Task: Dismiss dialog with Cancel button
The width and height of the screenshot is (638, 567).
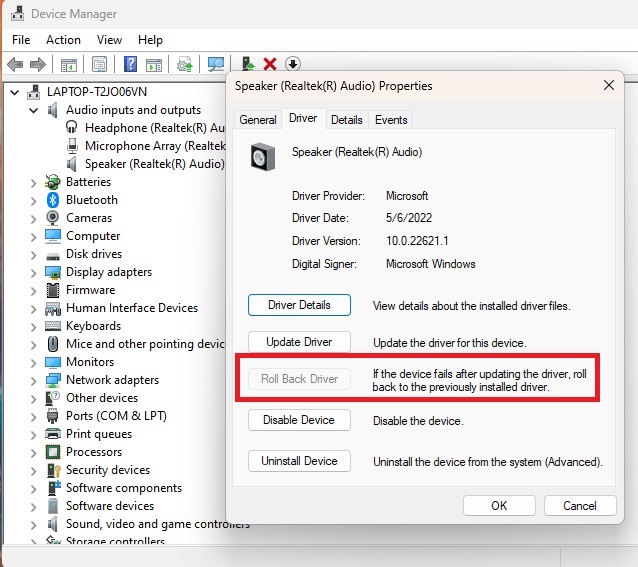Action: (x=580, y=506)
